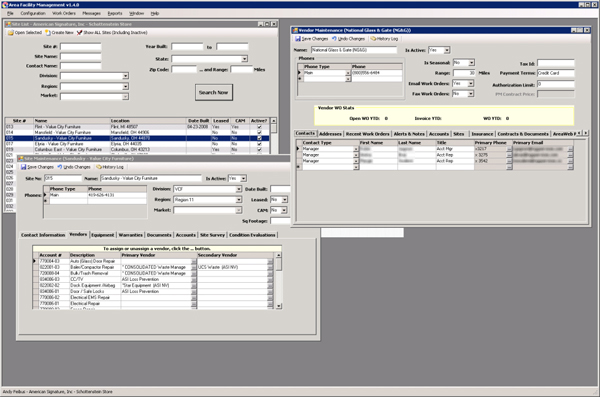Open Contact Information tab in Site Maintenance
This screenshot has height=397, width=600.
pos(43,235)
